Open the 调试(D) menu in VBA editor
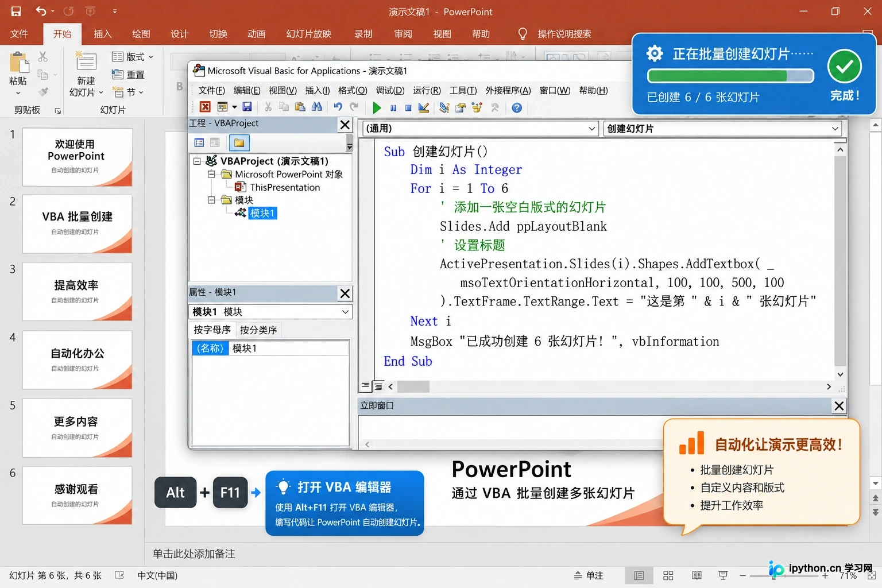Image resolution: width=882 pixels, height=588 pixels. point(390,90)
